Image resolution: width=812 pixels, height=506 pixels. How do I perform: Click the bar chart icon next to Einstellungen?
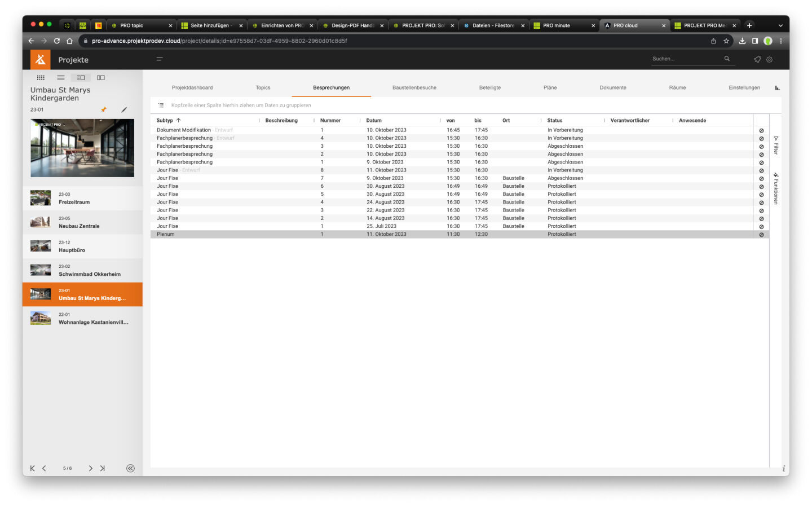point(777,87)
